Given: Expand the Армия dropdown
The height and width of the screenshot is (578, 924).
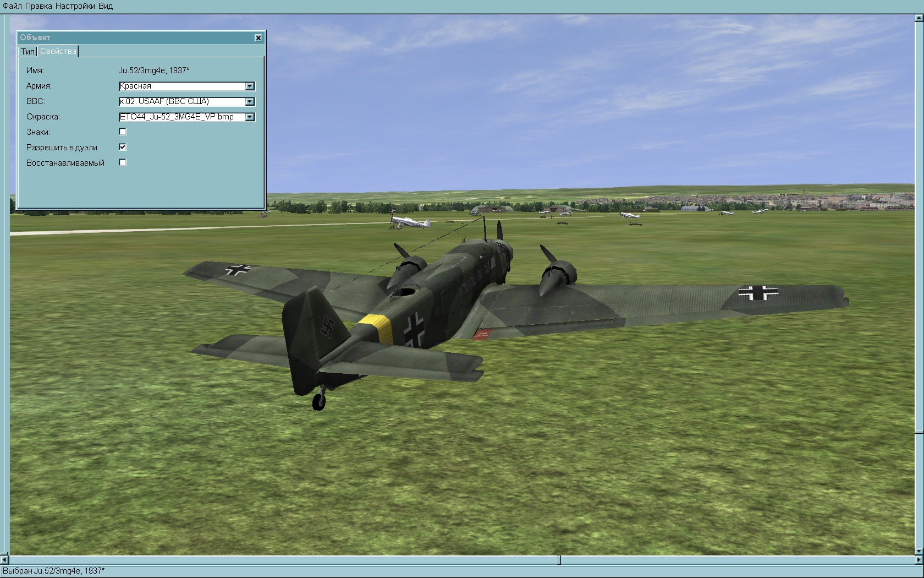Looking at the screenshot, I should [x=250, y=86].
